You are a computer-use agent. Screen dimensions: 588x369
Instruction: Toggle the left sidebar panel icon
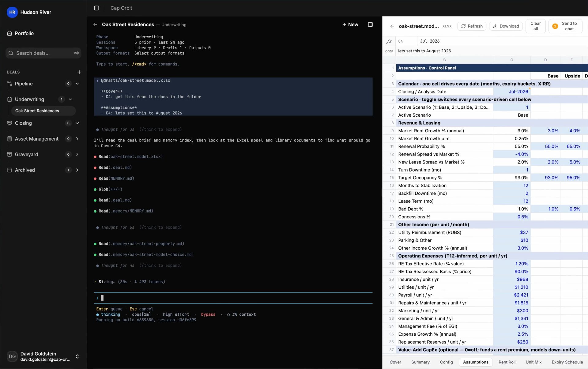[x=96, y=8]
